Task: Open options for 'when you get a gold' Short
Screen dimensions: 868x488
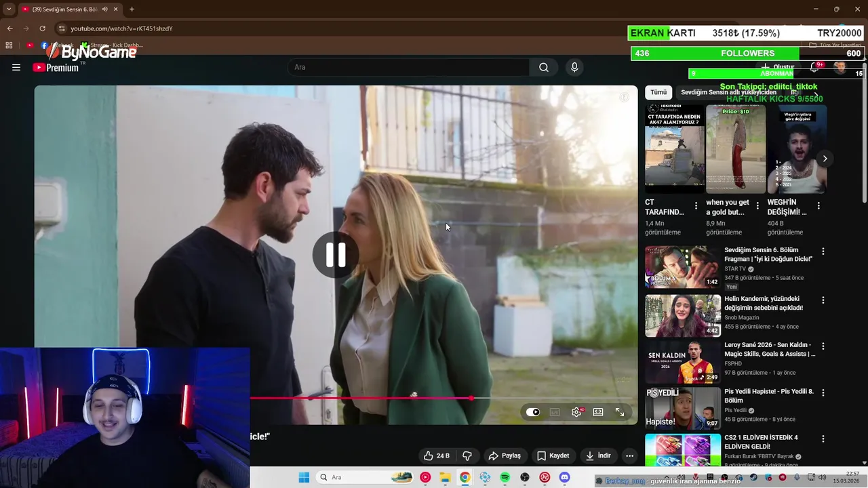Action: pyautogui.click(x=757, y=205)
